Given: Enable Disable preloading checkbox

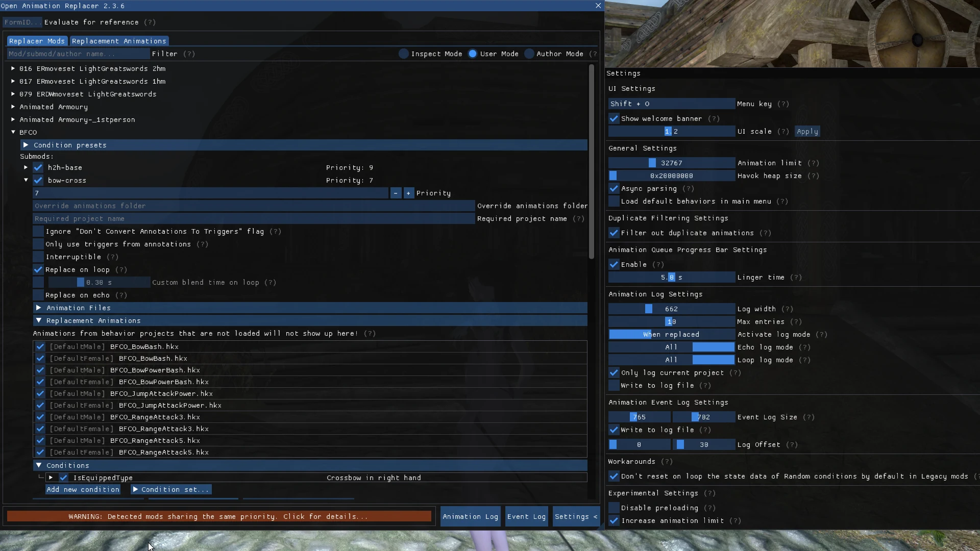Looking at the screenshot, I should pos(614,508).
